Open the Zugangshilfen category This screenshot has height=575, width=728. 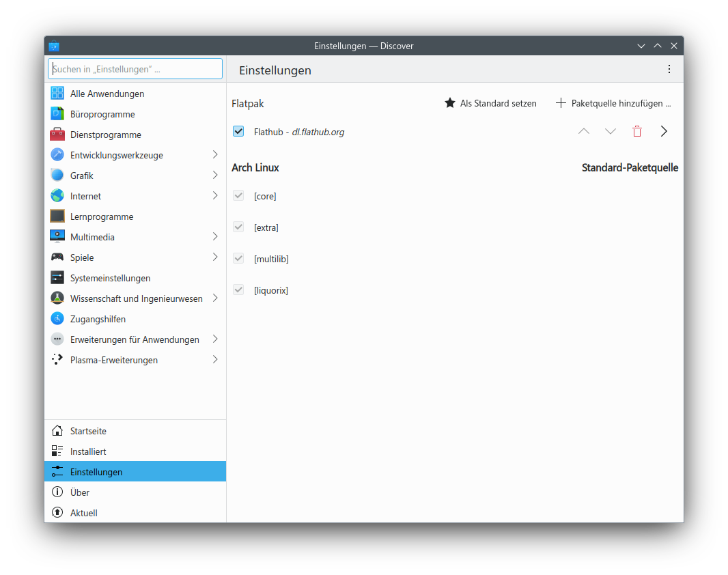135,318
